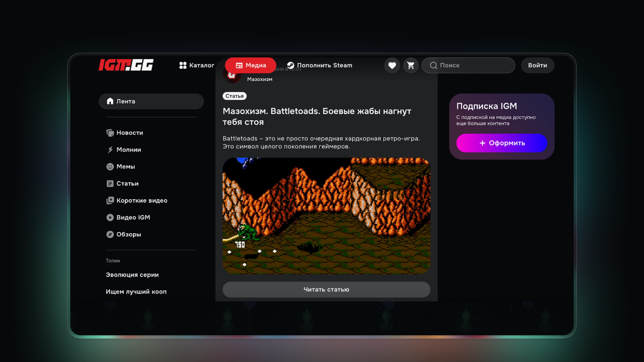The image size is (644, 362).
Task: Switch to the Медиа tab
Action: coord(251,65)
